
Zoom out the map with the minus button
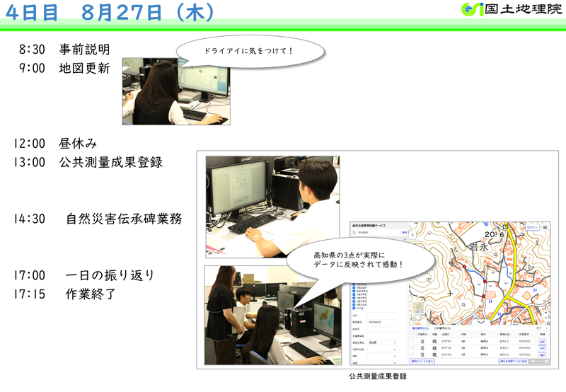pyautogui.click(x=545, y=318)
